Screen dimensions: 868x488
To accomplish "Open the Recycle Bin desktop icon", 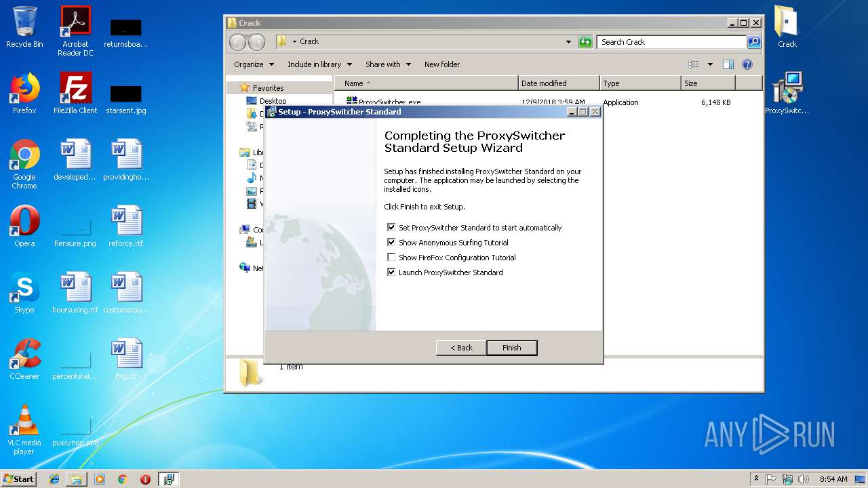I will click(24, 27).
